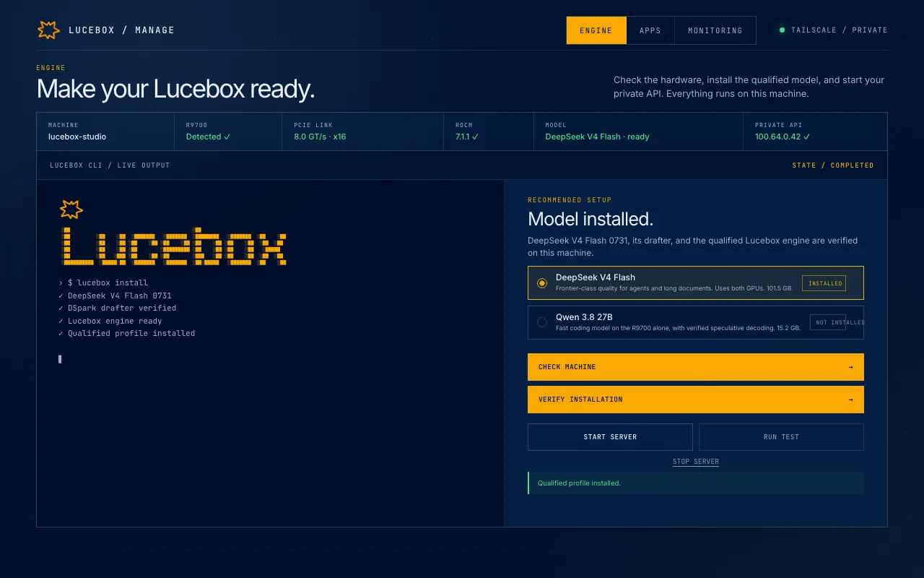Click the machine name lucebox-studio
924x578 pixels.
pos(77,137)
